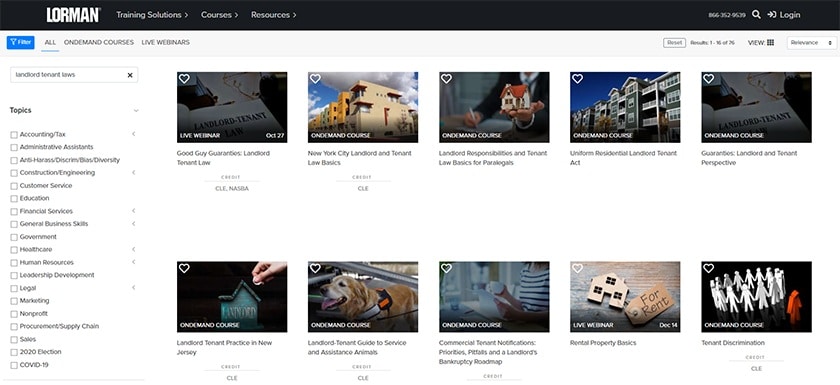Expand Legal subtopics arrow
The width and height of the screenshot is (840, 385).
coord(133,288)
